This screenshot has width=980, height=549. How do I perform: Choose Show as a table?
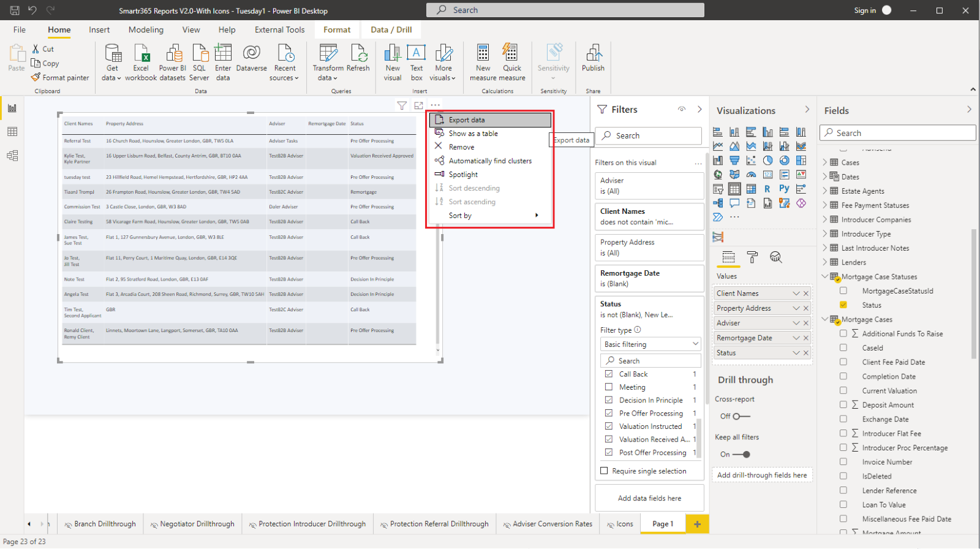490,133
